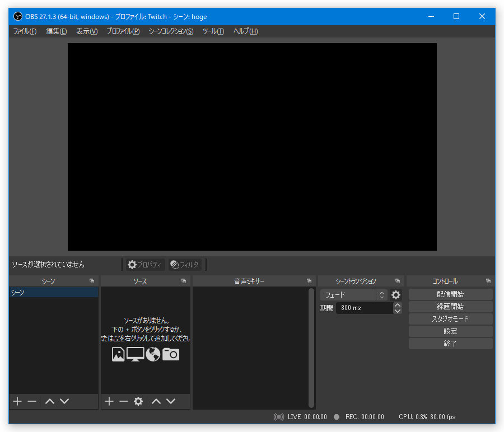The width and height of the screenshot is (504, 432).
Task: Click the 300 ms duration field
Action: pos(364,308)
